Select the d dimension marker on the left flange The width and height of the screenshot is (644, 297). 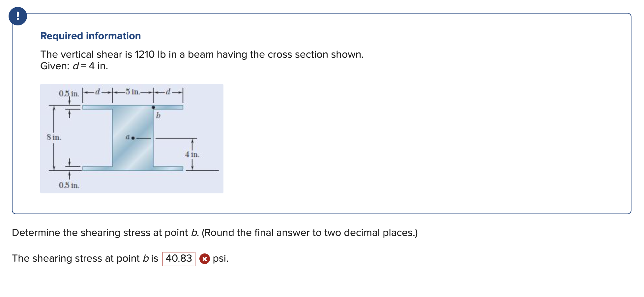point(97,92)
